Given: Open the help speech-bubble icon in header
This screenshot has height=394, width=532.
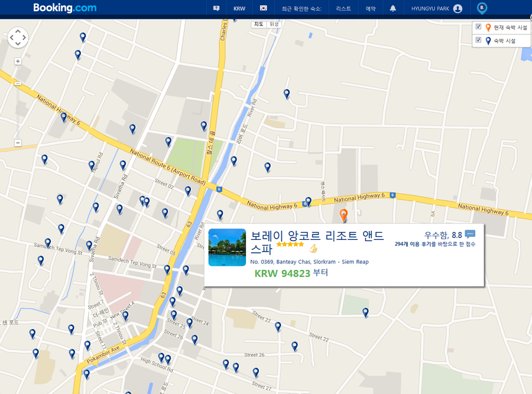Looking at the screenshot, I should pos(216,8).
